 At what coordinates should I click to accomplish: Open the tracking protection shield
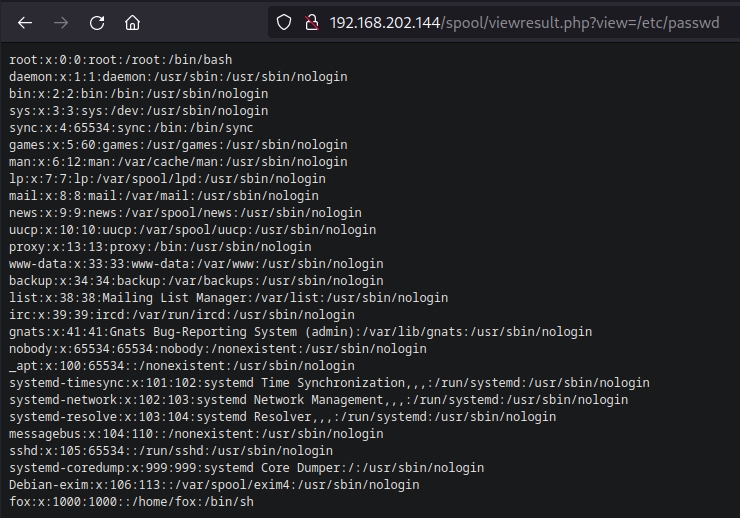coord(284,22)
